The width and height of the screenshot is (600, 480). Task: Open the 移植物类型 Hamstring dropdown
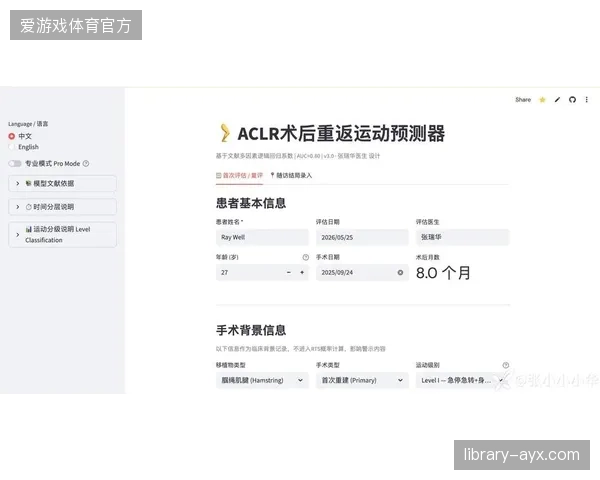click(262, 380)
